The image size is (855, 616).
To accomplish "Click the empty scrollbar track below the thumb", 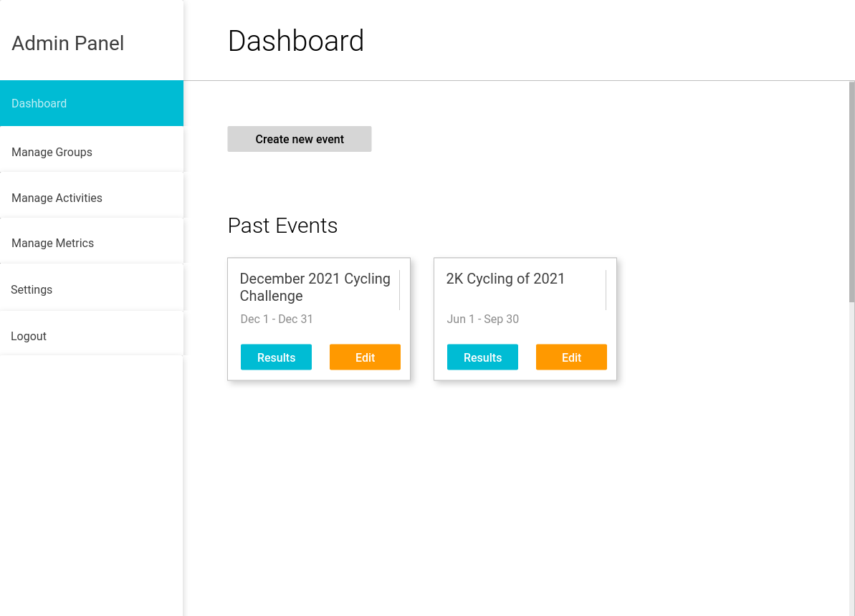I will coord(851,458).
